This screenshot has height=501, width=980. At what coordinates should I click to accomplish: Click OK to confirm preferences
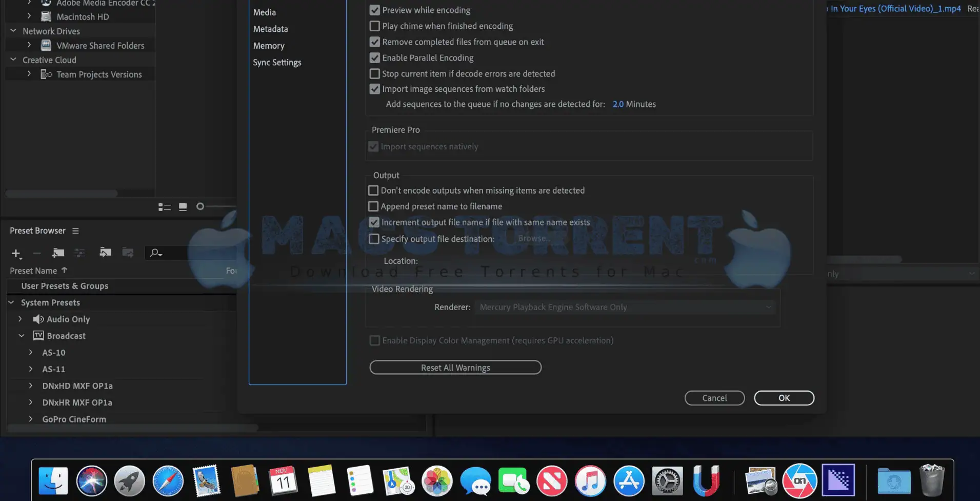coord(784,398)
